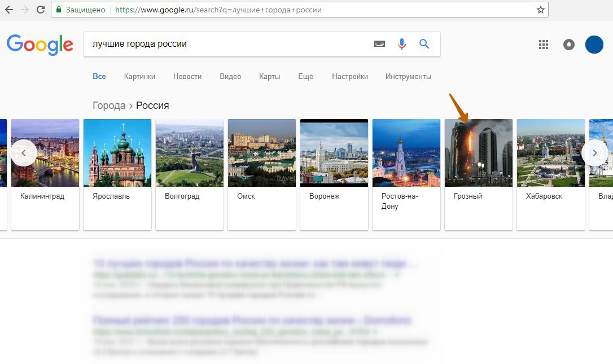Open the first blurred search result title

(x=255, y=263)
